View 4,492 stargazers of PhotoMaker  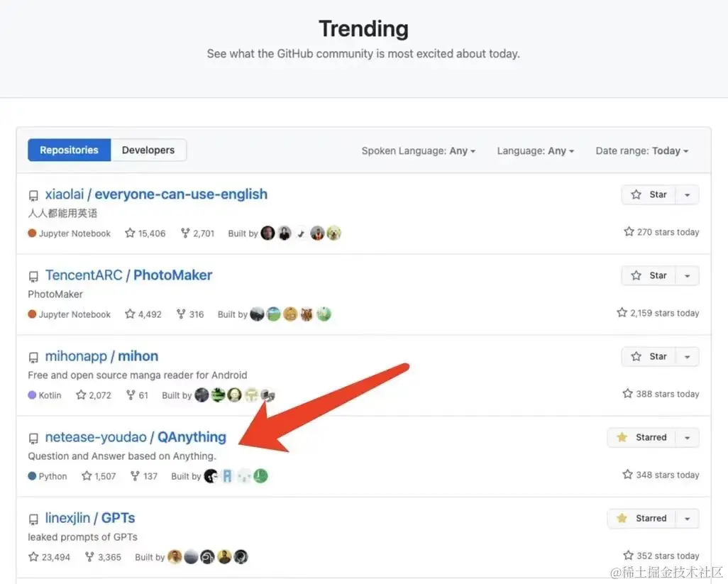[x=143, y=314]
